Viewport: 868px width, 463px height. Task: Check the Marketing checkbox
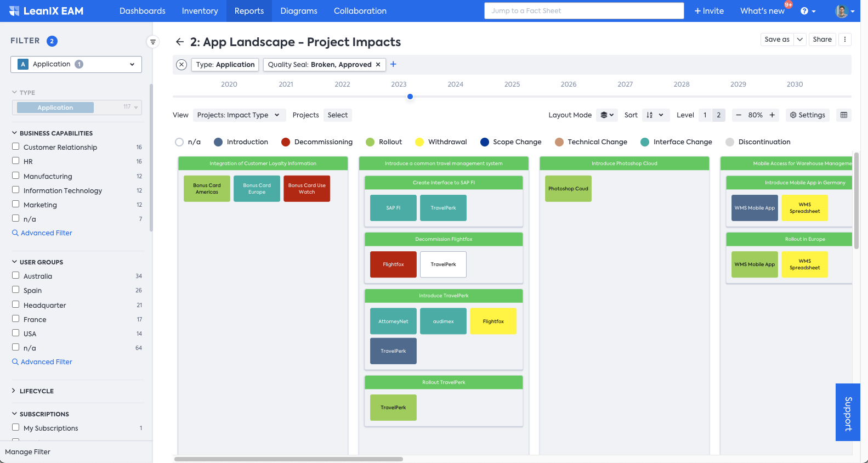[x=16, y=205]
